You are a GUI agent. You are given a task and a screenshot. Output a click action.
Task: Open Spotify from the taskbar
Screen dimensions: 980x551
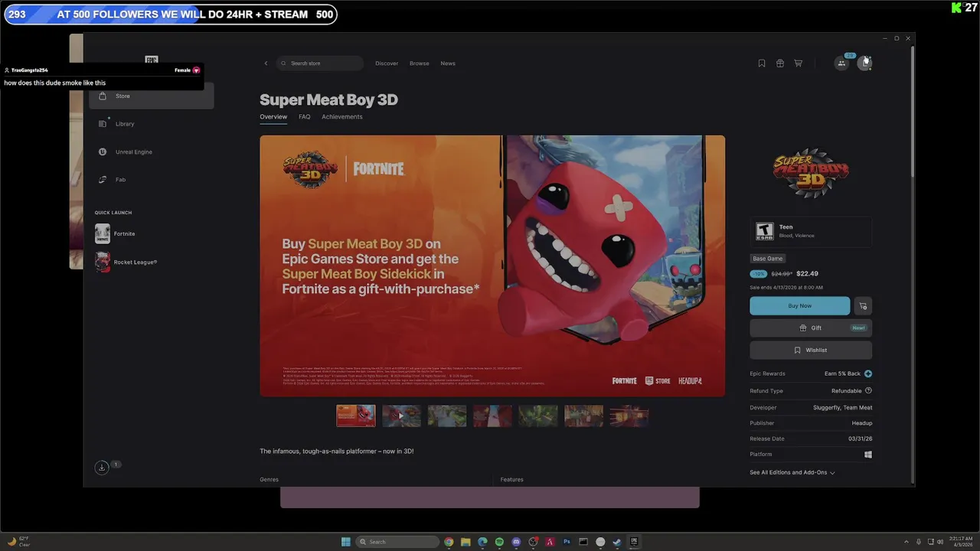click(499, 542)
